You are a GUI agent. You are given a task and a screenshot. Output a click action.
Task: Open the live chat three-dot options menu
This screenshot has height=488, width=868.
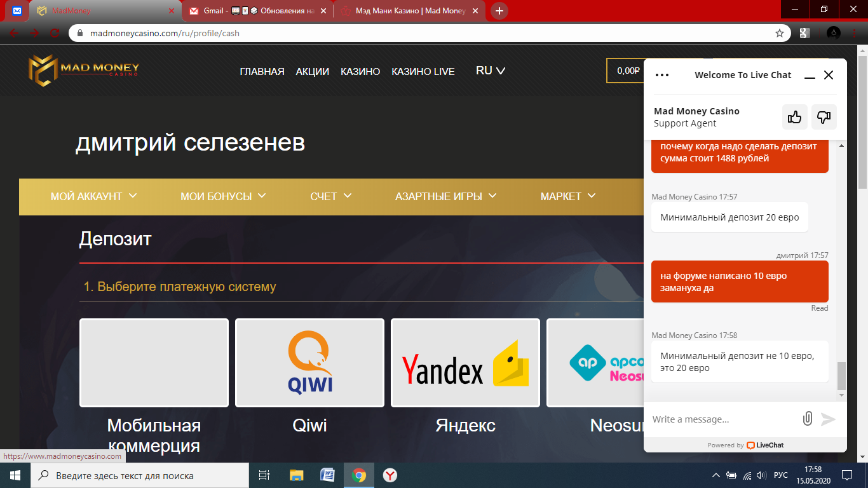(662, 75)
